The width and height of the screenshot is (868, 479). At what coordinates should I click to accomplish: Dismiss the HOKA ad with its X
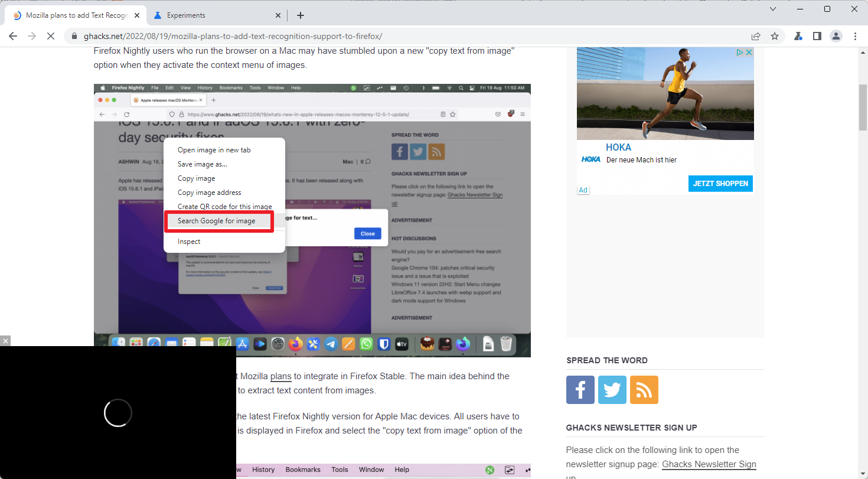[x=749, y=52]
